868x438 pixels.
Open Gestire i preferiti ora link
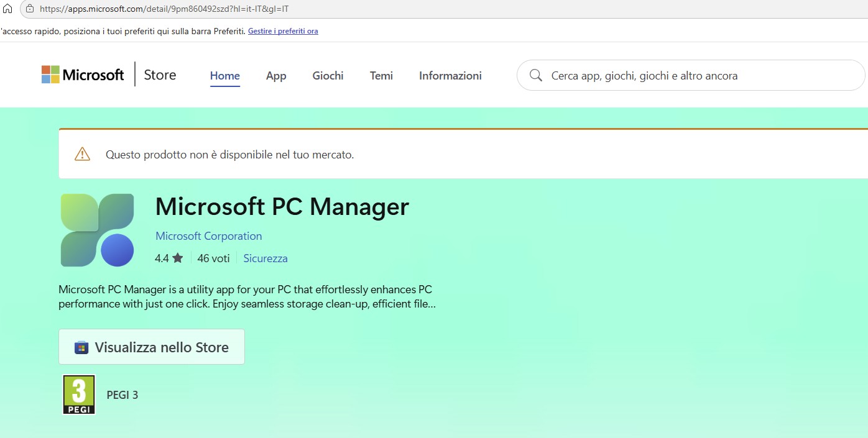click(283, 31)
